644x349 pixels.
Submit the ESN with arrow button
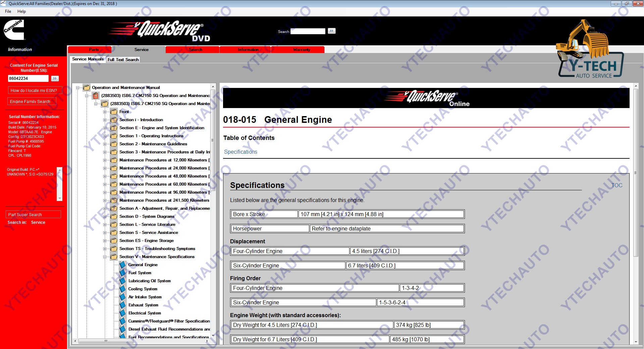click(55, 79)
